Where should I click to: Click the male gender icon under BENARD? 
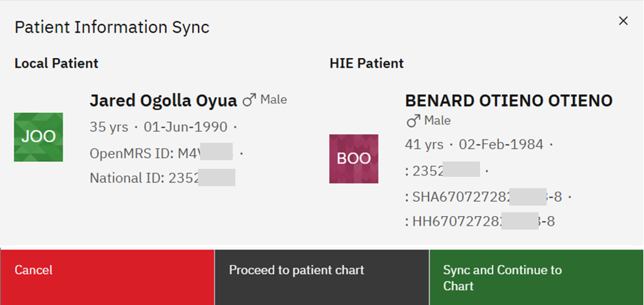pos(413,121)
